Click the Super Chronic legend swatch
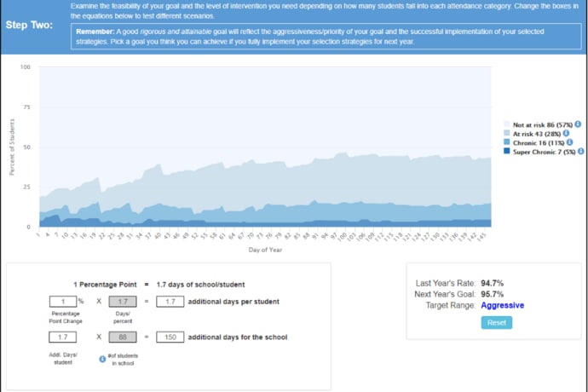The image size is (588, 392). tap(507, 152)
